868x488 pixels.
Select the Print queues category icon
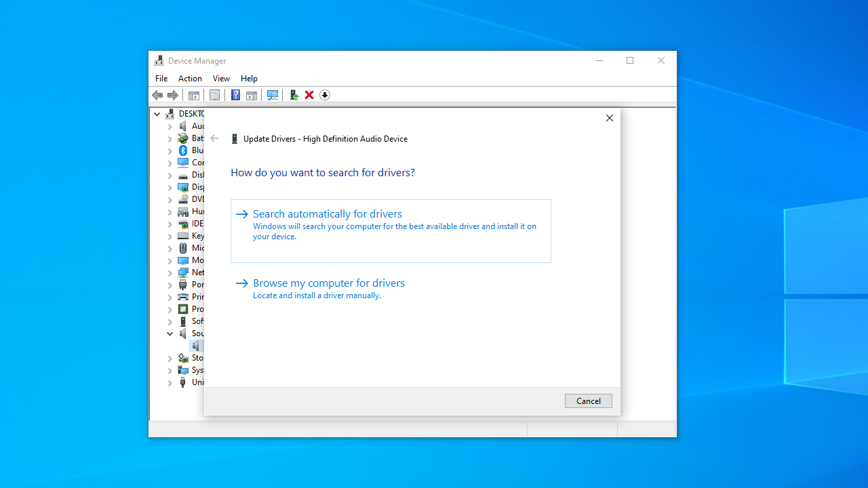click(183, 297)
